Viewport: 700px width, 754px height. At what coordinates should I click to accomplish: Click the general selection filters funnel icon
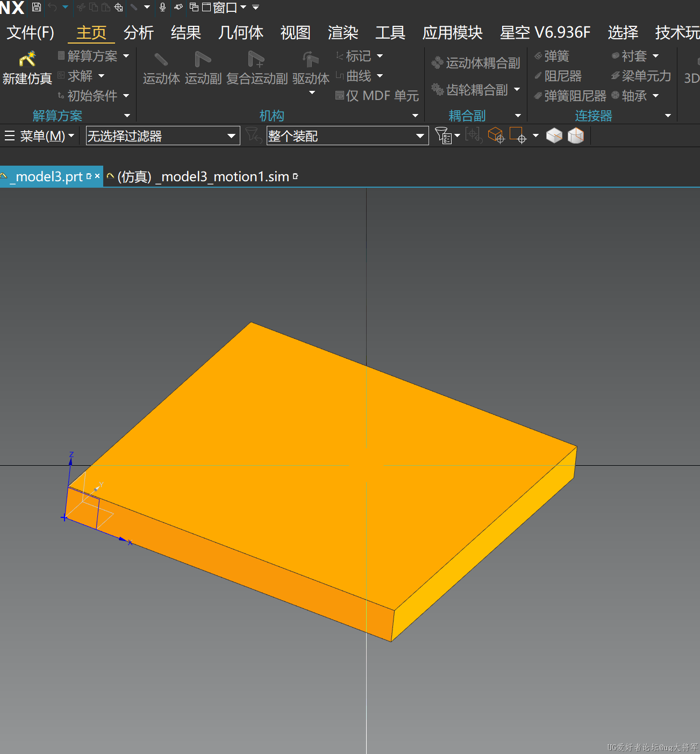[443, 136]
